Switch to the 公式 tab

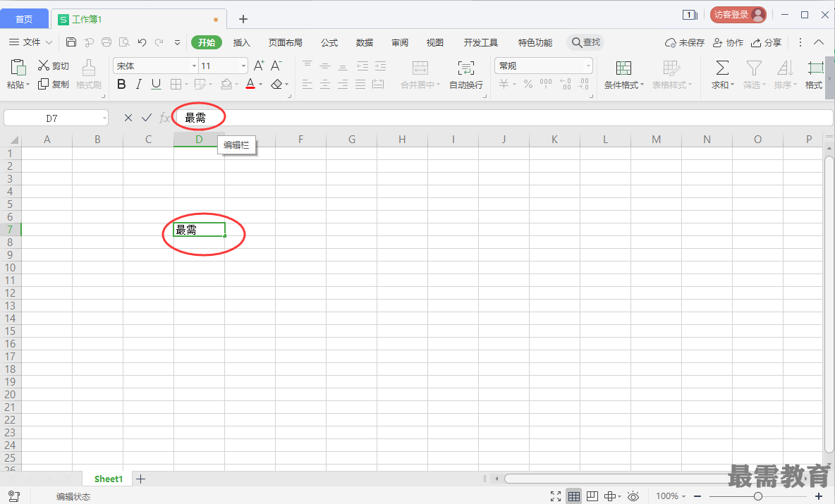coord(329,42)
